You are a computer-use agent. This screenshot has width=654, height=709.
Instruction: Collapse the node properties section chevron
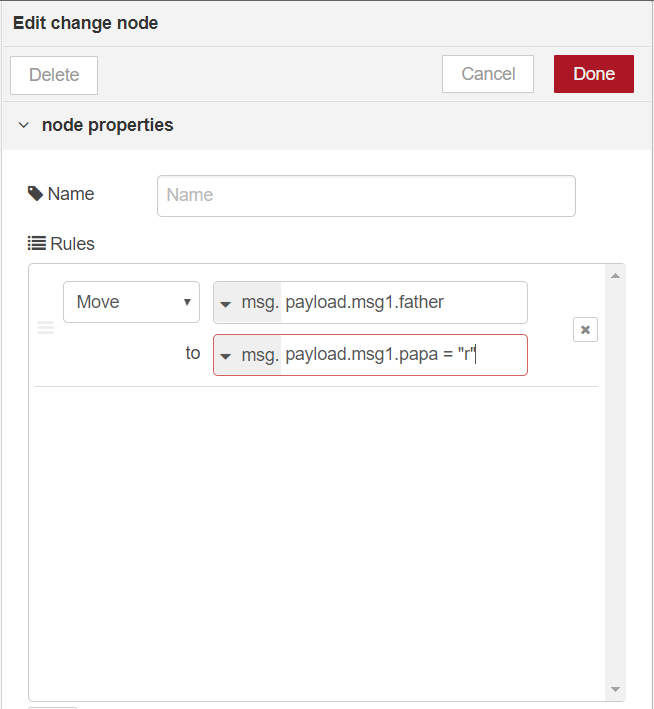pyautogui.click(x=24, y=125)
